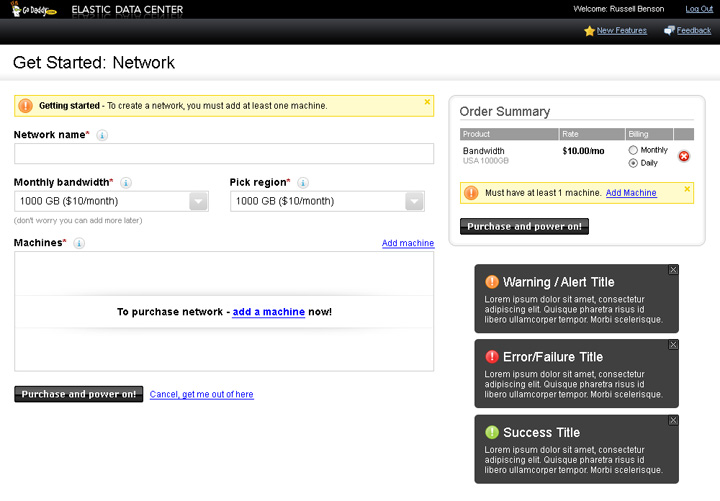Click Add Machine link in Order Summary
Viewport: 720px width, 501px height.
click(631, 192)
